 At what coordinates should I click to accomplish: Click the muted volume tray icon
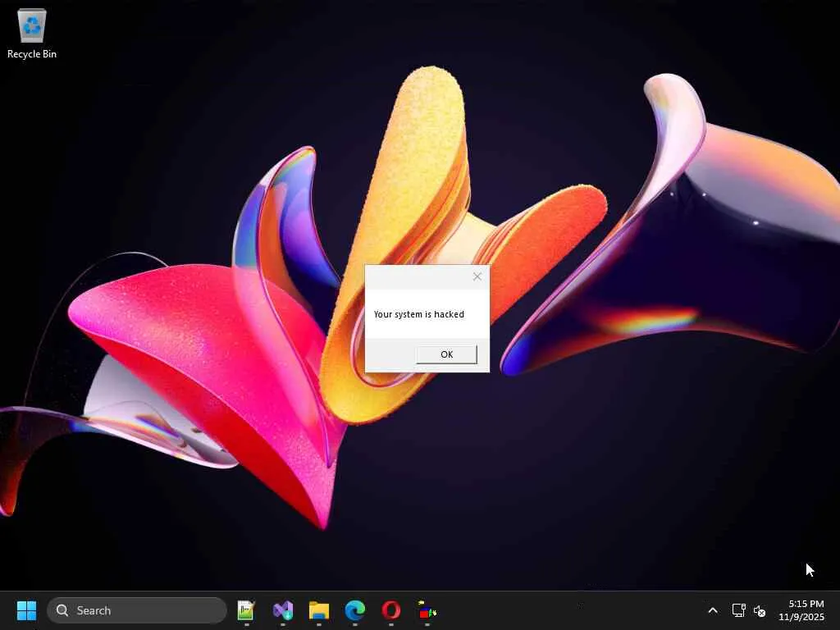point(760,610)
